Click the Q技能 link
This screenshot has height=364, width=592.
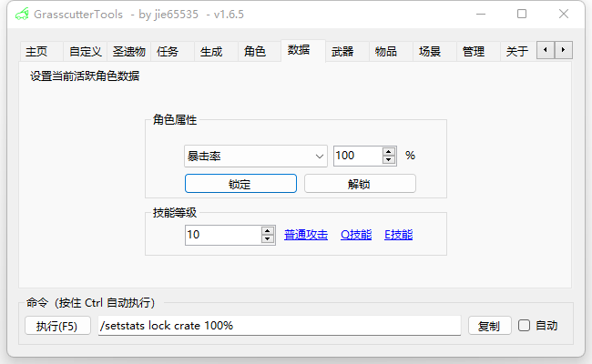pos(356,235)
